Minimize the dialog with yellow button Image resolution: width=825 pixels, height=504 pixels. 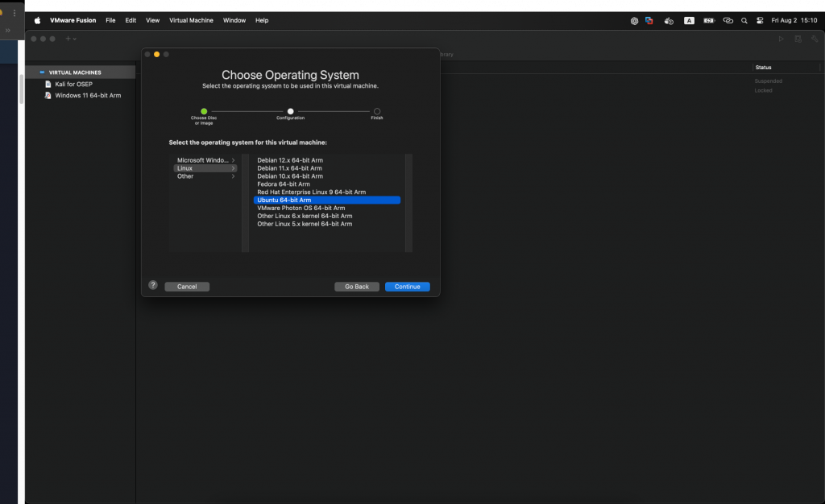point(156,54)
